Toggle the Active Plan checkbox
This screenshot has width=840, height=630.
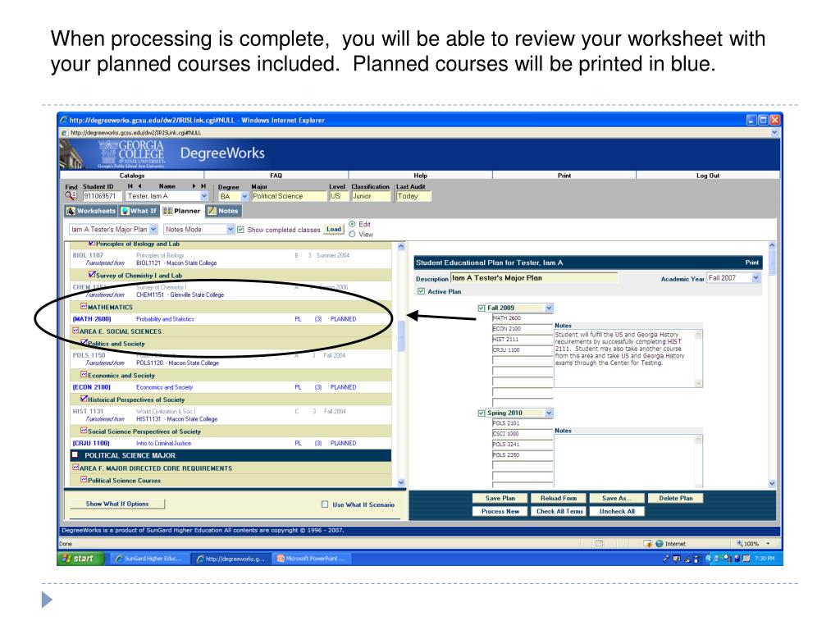pos(421,291)
